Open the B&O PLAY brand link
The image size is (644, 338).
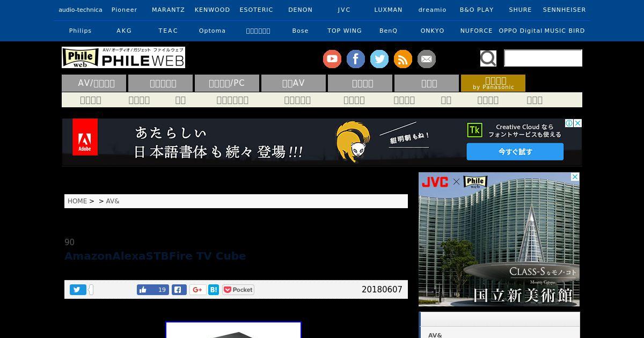[477, 10]
